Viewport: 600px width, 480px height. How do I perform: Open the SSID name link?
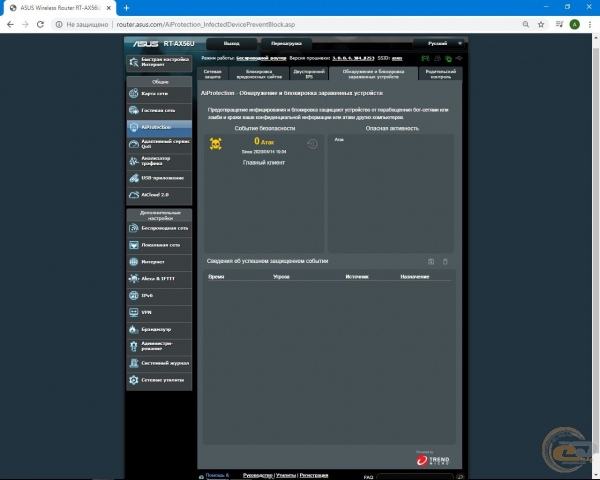coord(397,58)
